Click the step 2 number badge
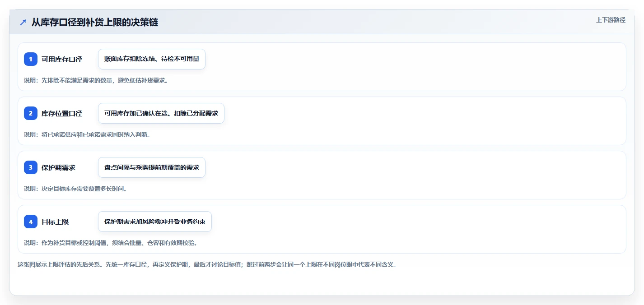Image resolution: width=644 pixels, height=305 pixels. coord(31,113)
